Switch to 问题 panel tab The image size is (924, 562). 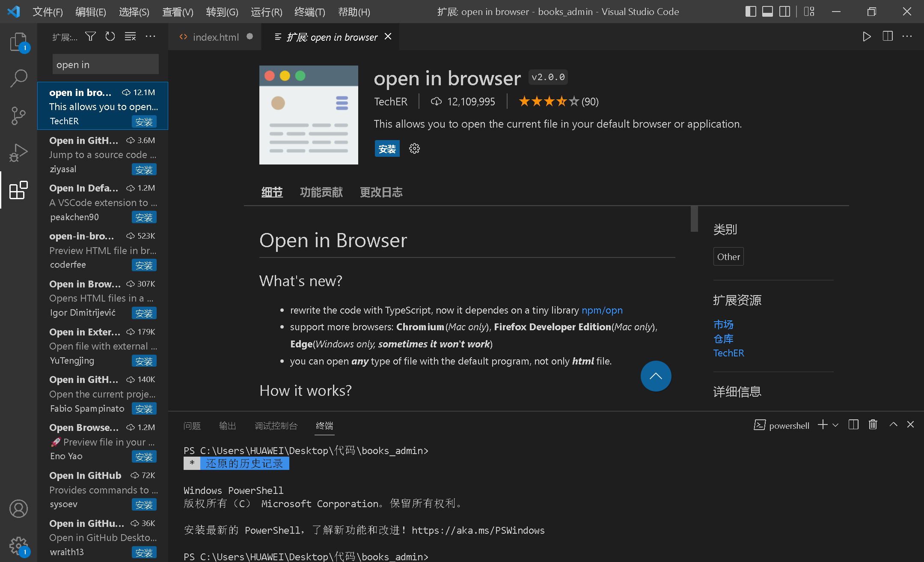click(x=192, y=425)
